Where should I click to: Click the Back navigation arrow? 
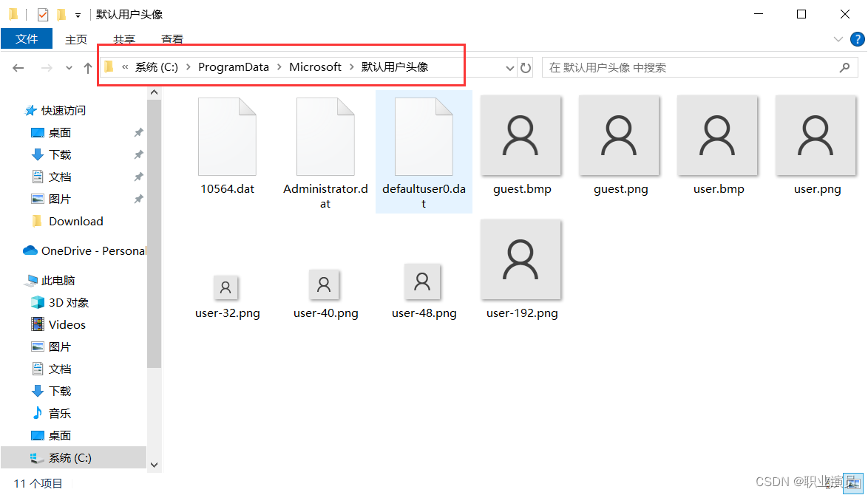pyautogui.click(x=18, y=68)
